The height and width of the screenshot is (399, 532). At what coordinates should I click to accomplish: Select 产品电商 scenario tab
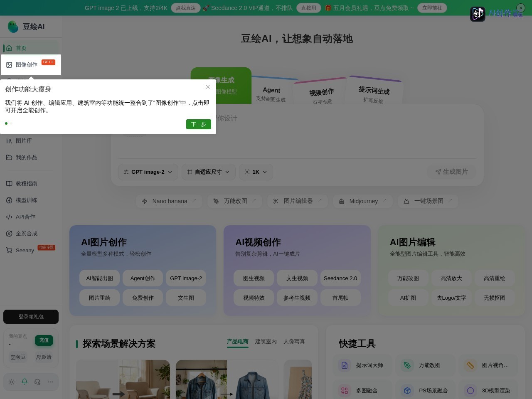tap(238, 342)
